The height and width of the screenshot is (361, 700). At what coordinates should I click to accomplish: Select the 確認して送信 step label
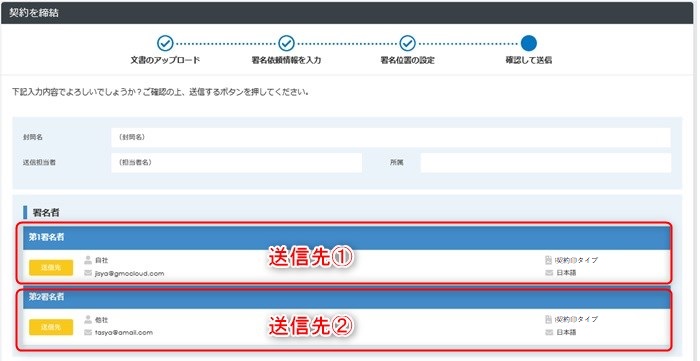click(x=529, y=60)
